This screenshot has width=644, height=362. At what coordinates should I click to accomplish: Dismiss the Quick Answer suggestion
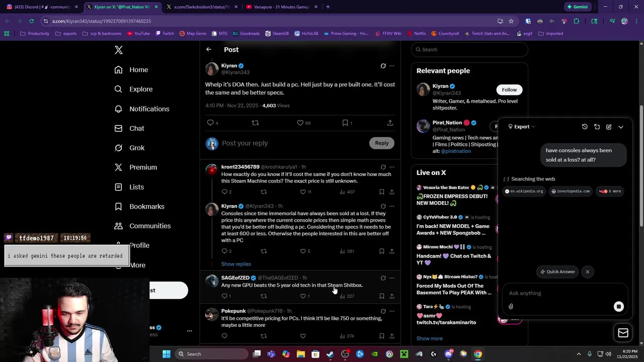point(587,271)
